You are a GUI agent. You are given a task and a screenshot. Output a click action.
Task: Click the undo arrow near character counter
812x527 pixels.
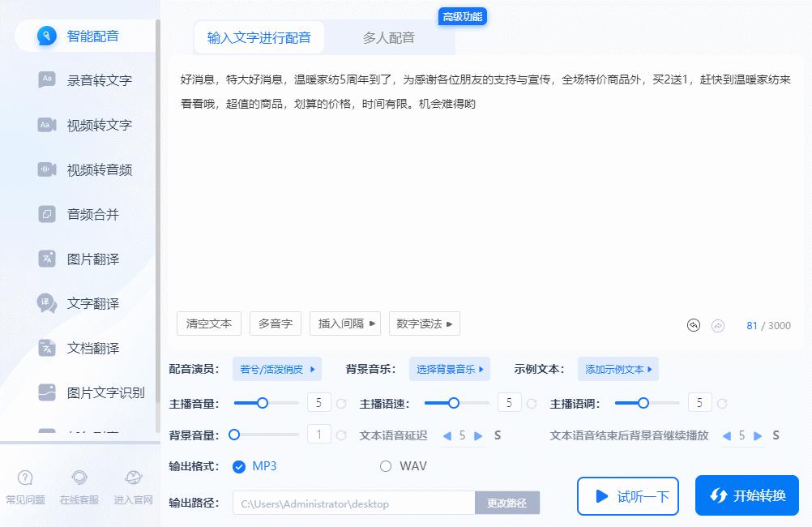(x=693, y=324)
